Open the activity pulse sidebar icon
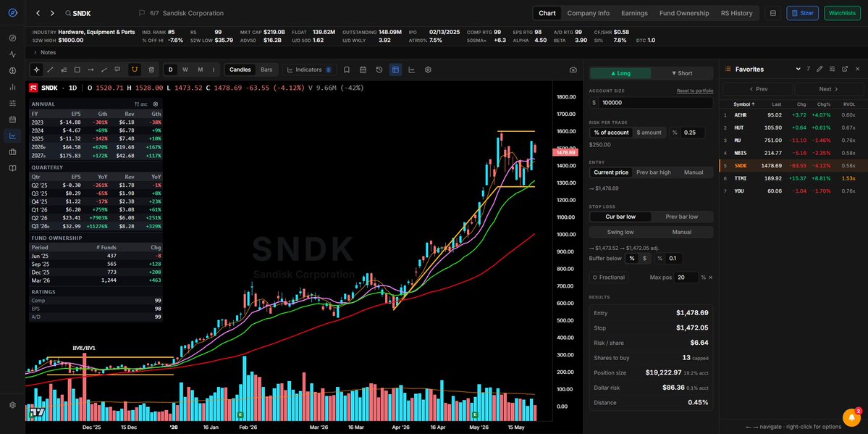This screenshot has height=434, width=868. click(13, 54)
